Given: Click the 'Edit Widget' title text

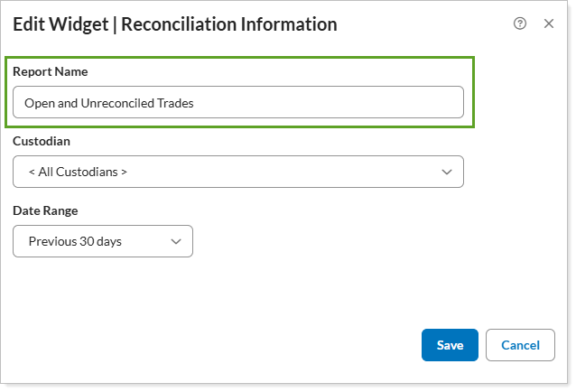Looking at the screenshot, I should click(x=60, y=24).
